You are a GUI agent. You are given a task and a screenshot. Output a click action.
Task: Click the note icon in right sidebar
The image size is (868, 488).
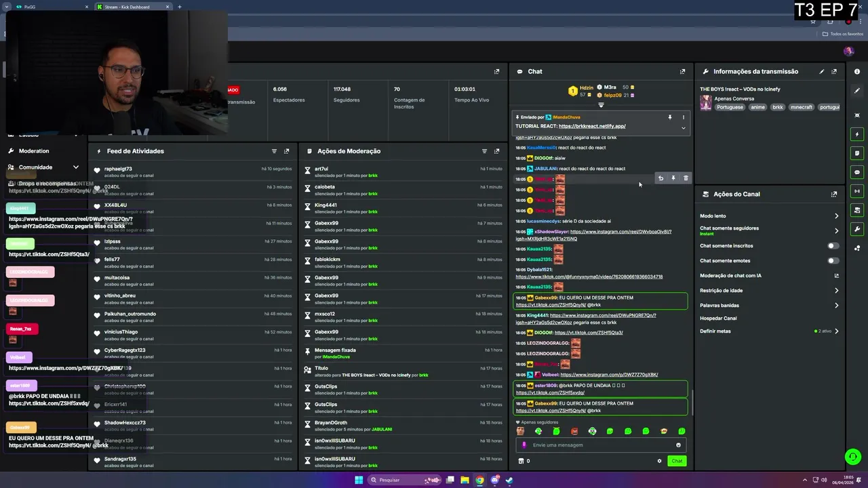point(857,153)
